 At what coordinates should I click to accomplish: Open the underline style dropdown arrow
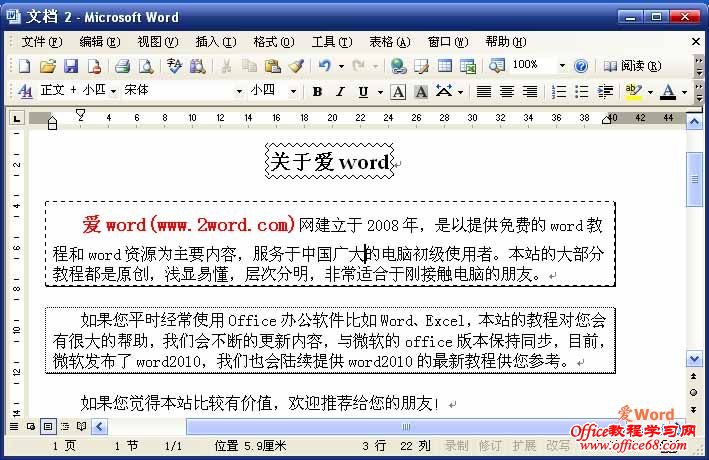[x=380, y=92]
